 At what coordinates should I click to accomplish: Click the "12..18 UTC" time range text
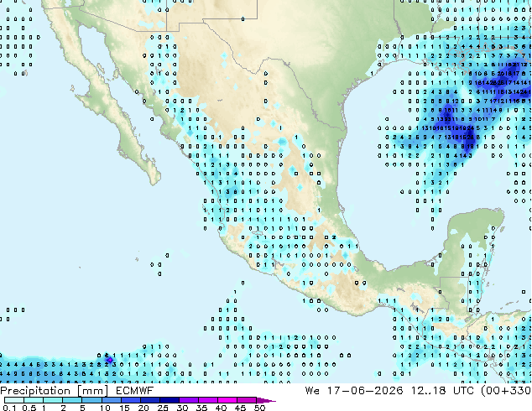(x=442, y=391)
